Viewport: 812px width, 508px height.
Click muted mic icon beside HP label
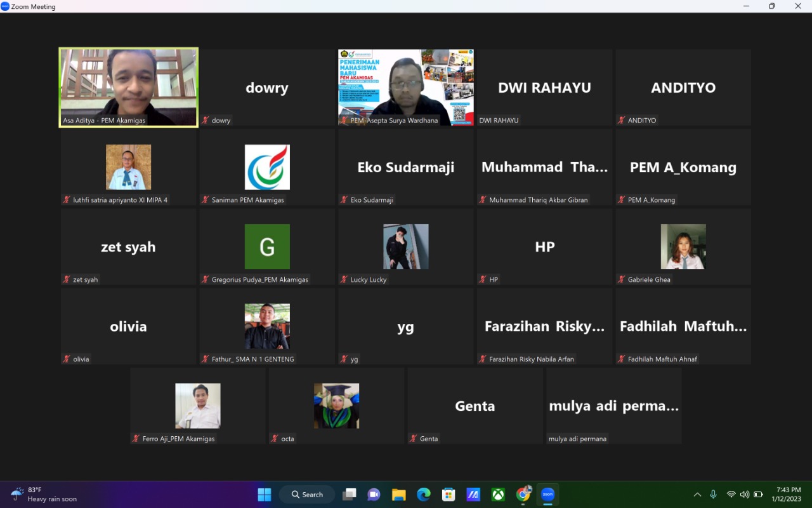pyautogui.click(x=483, y=279)
